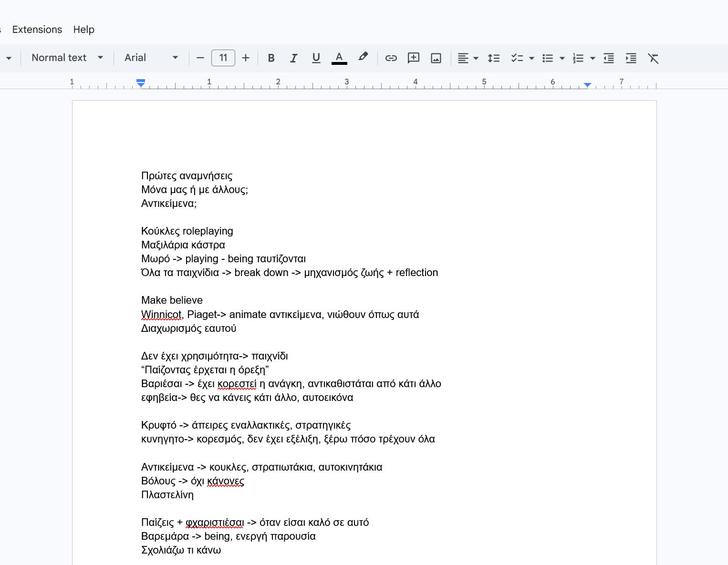Click the line 'Διαχωρισμός εαυτού'

[x=189, y=329]
